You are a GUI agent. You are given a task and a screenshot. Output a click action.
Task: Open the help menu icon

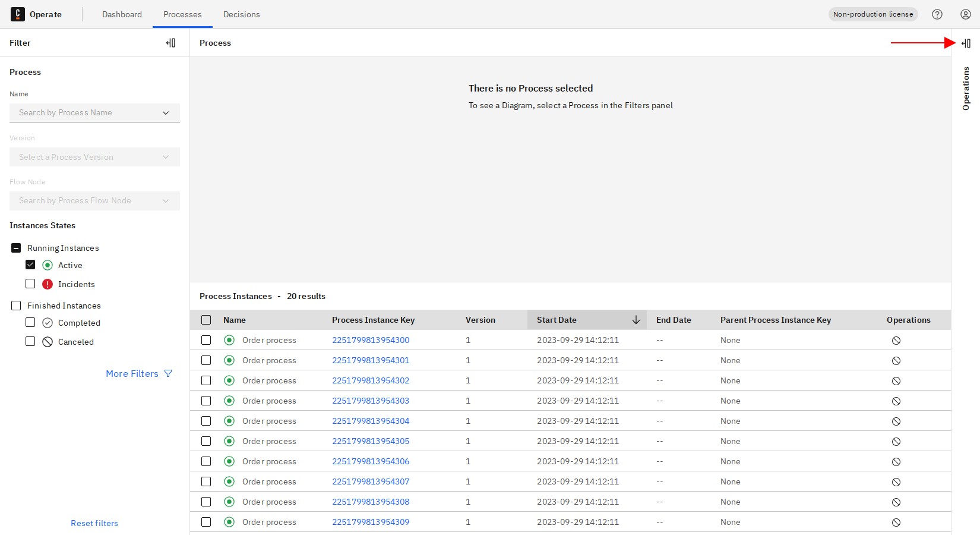point(937,14)
